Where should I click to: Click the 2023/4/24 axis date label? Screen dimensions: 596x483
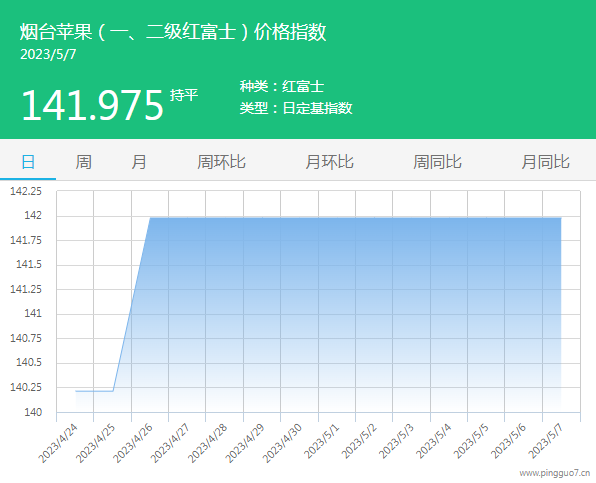tap(58, 443)
